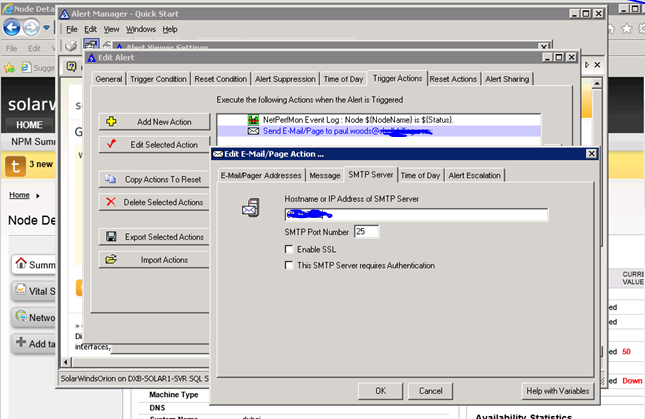This screenshot has height=419, width=645.
Task: Click red checkmark icon on Edit Selected Action
Action: click(x=111, y=144)
